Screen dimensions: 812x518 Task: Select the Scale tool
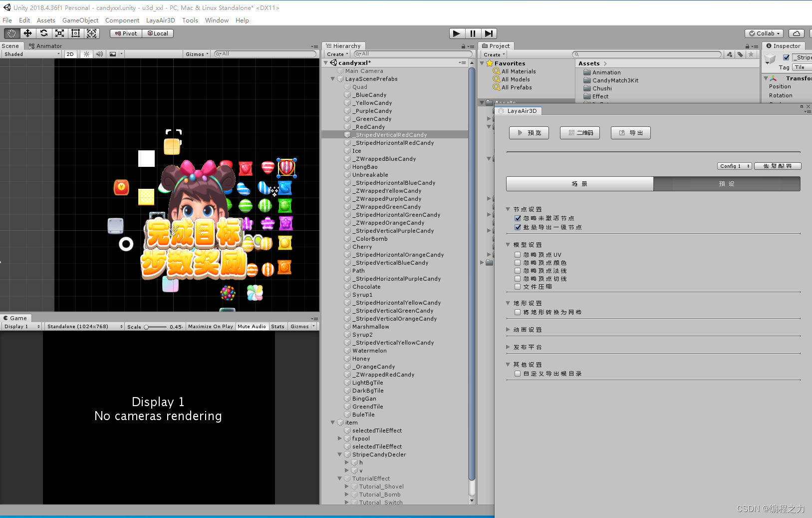59,33
